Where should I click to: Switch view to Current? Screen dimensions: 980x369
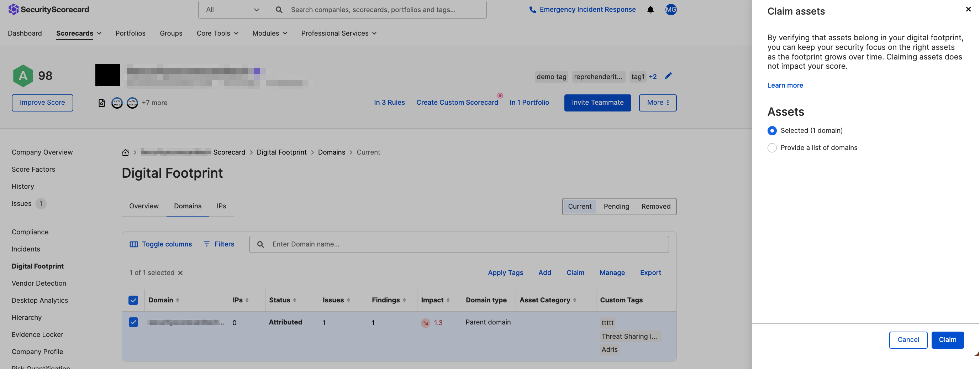[x=579, y=206]
